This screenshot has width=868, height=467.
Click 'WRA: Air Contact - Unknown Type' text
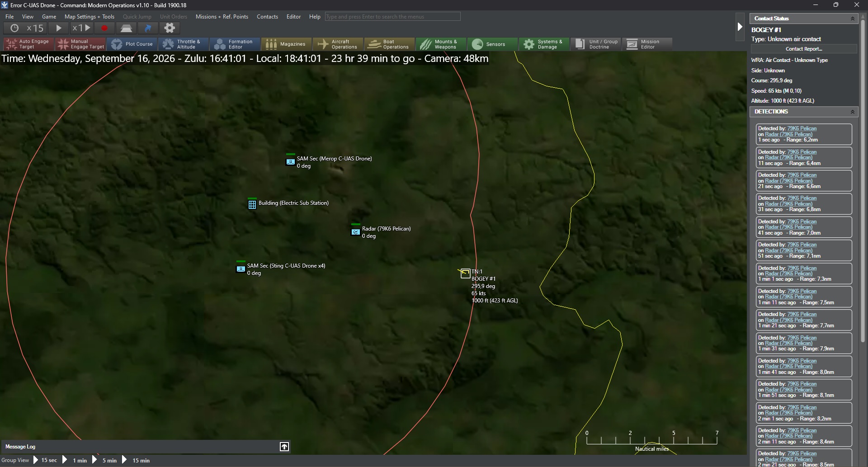(789, 60)
